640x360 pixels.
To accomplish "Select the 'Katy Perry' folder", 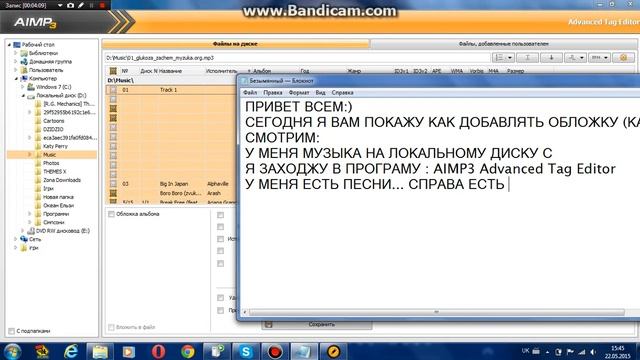I will 55,146.
